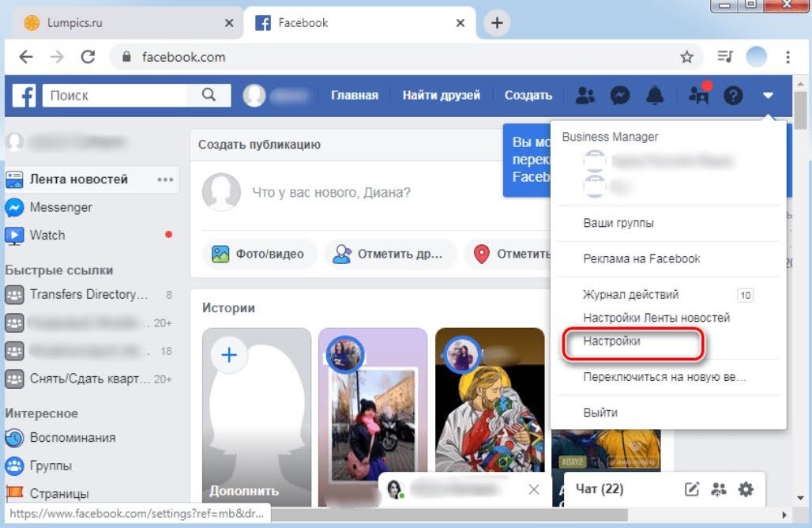
Task: Bookmark page with the star icon
Action: coord(686,57)
